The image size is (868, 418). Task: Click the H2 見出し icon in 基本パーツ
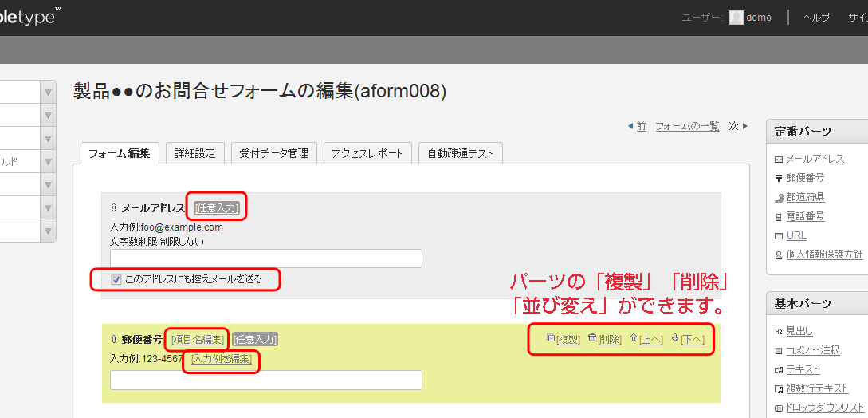click(x=779, y=332)
